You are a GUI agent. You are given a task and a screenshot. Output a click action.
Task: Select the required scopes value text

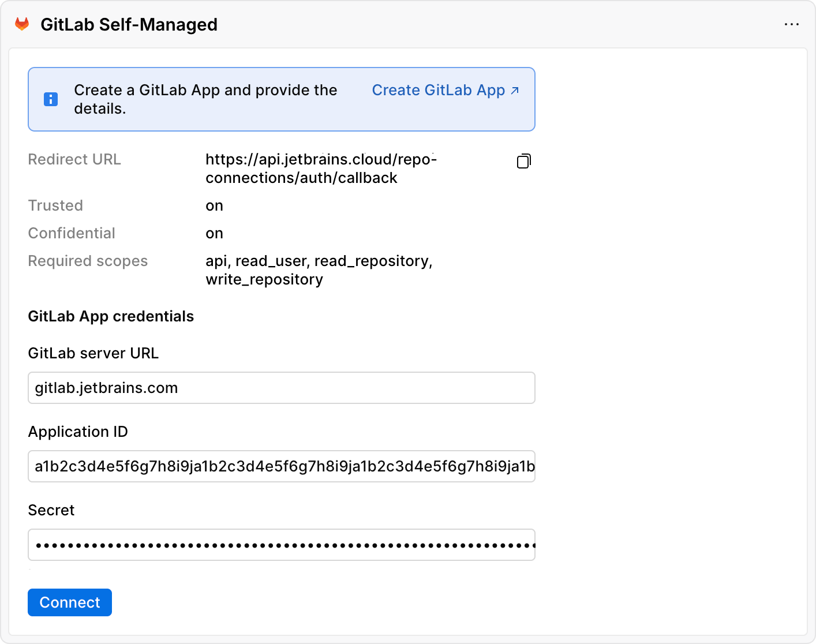tap(319, 270)
